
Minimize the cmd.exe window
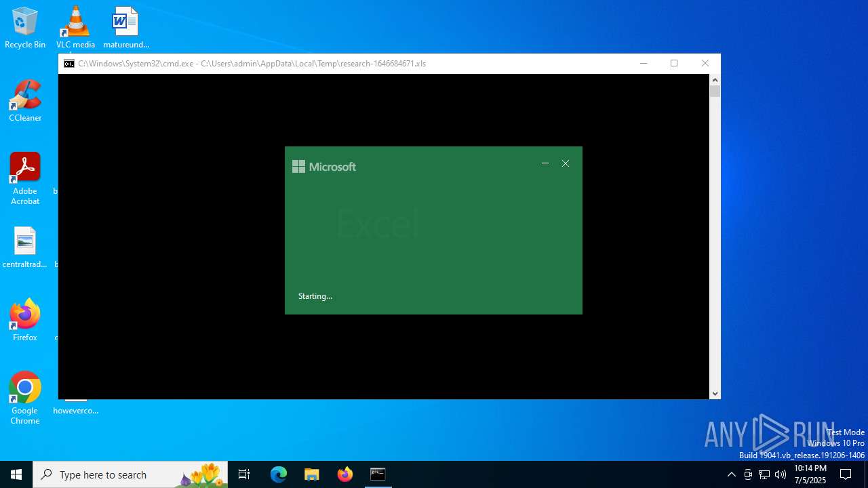coord(644,64)
